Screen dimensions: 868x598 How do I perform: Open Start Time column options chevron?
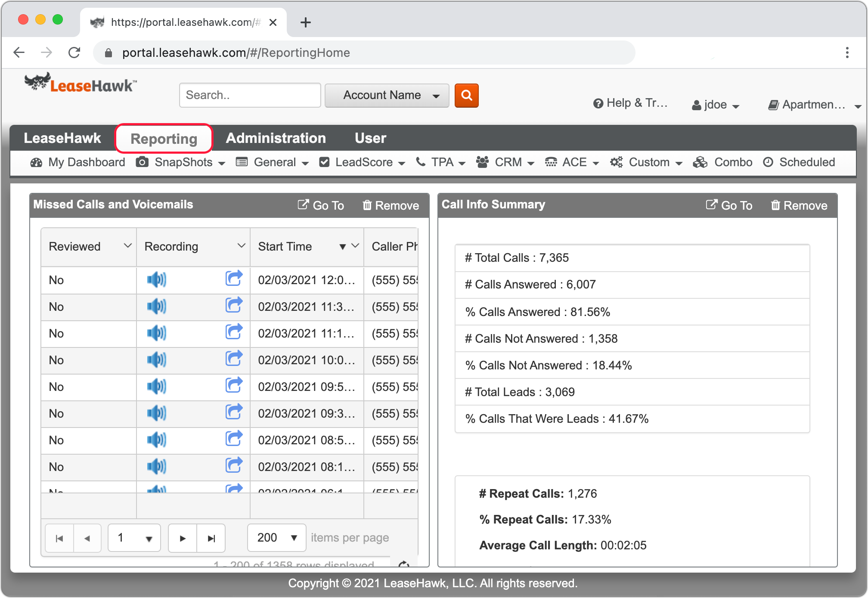point(355,246)
